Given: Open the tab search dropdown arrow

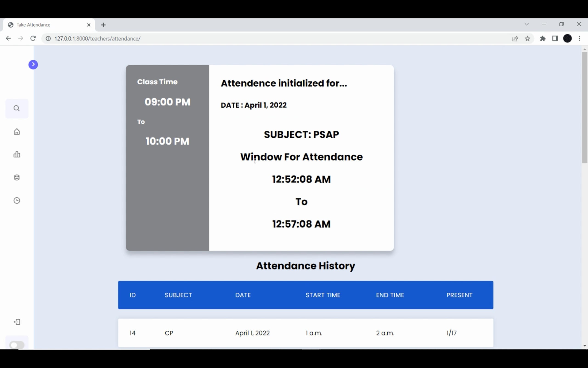Looking at the screenshot, I should 526,24.
